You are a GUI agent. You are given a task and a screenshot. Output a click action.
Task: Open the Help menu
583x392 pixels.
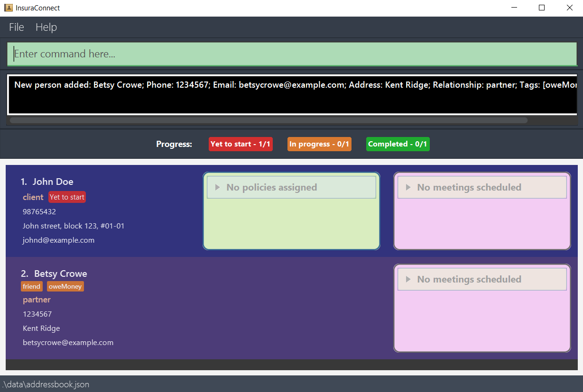click(46, 27)
